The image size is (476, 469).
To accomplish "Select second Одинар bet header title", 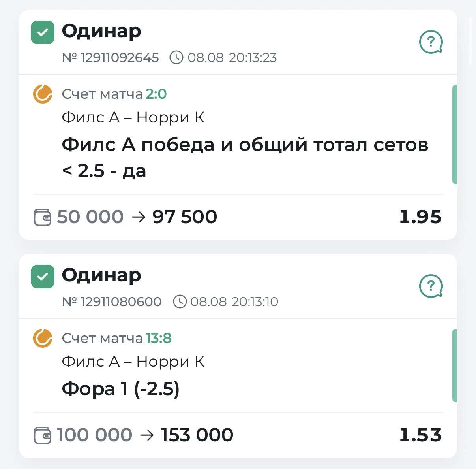I will pos(101,275).
